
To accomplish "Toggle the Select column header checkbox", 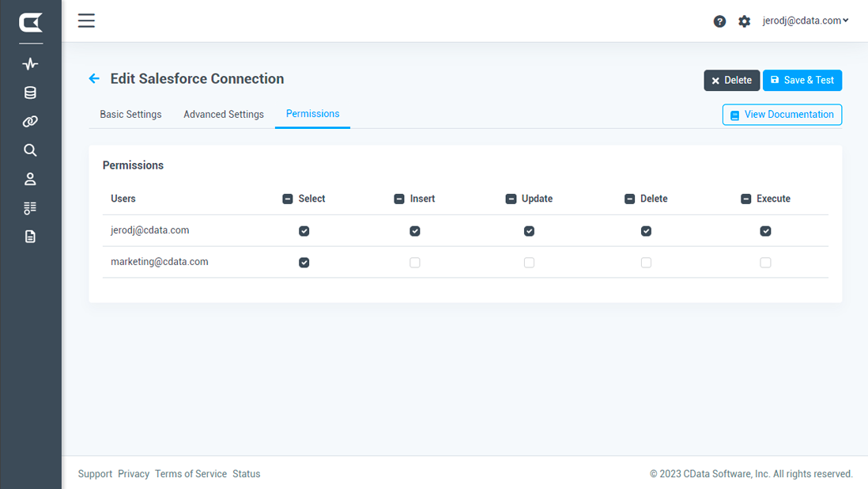I will click(x=288, y=199).
